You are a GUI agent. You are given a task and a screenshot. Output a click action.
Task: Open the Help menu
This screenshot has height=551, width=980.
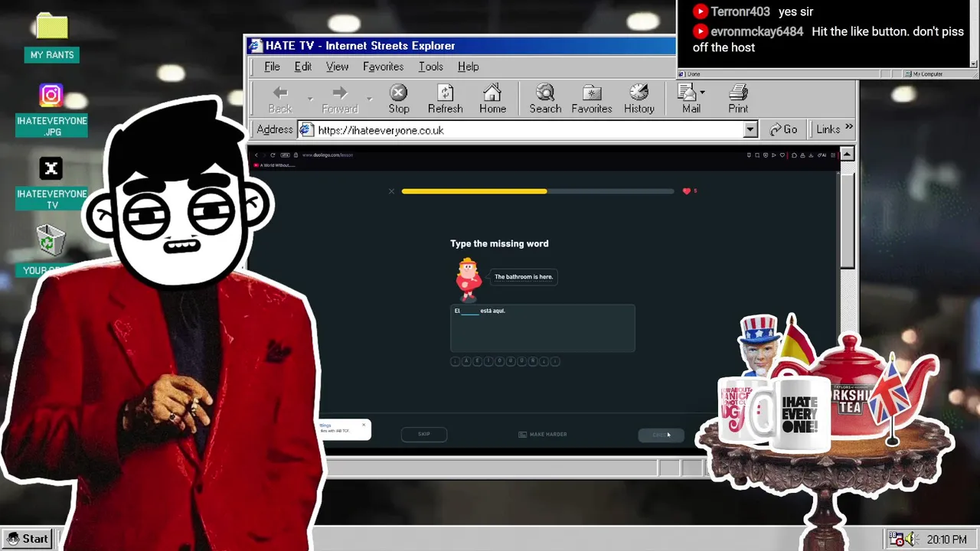click(x=468, y=67)
